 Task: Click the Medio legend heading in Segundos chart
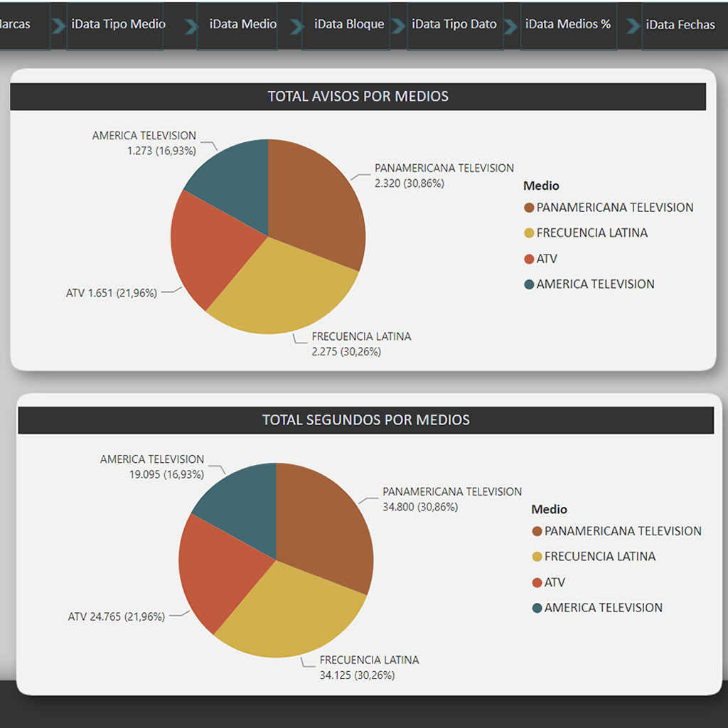[550, 510]
